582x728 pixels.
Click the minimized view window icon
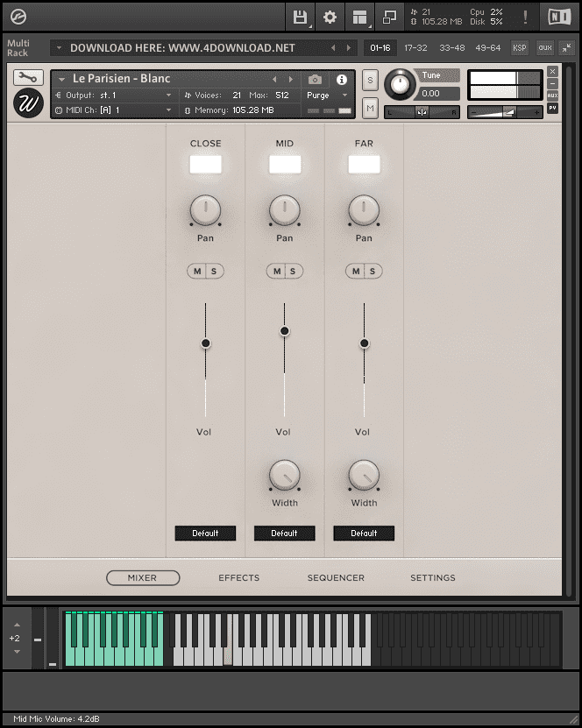click(389, 18)
